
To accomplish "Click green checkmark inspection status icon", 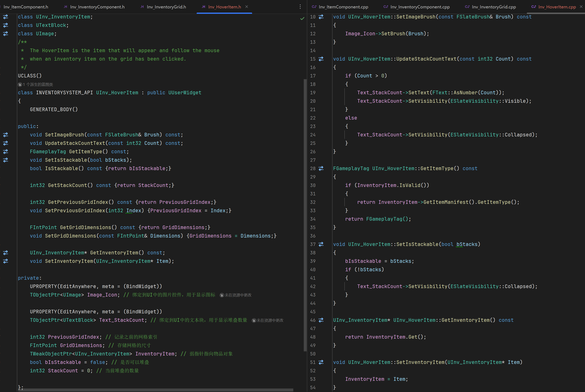I will [x=302, y=18].
